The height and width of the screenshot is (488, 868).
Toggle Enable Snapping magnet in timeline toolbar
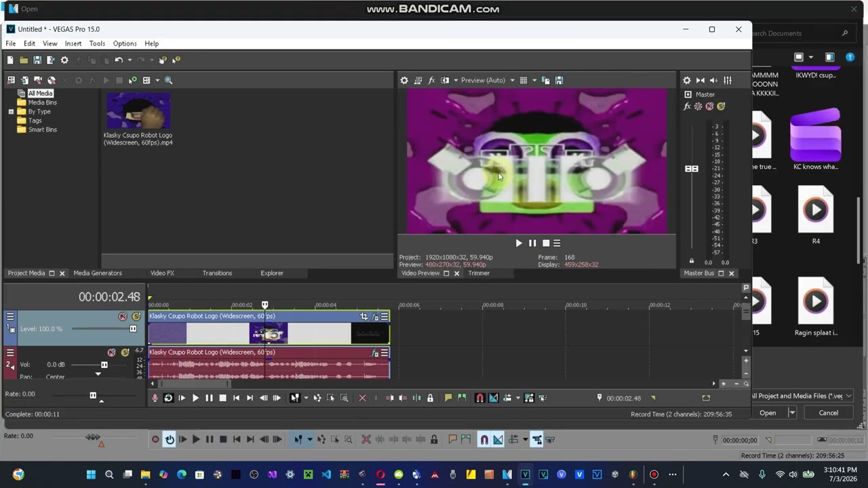[479, 398]
